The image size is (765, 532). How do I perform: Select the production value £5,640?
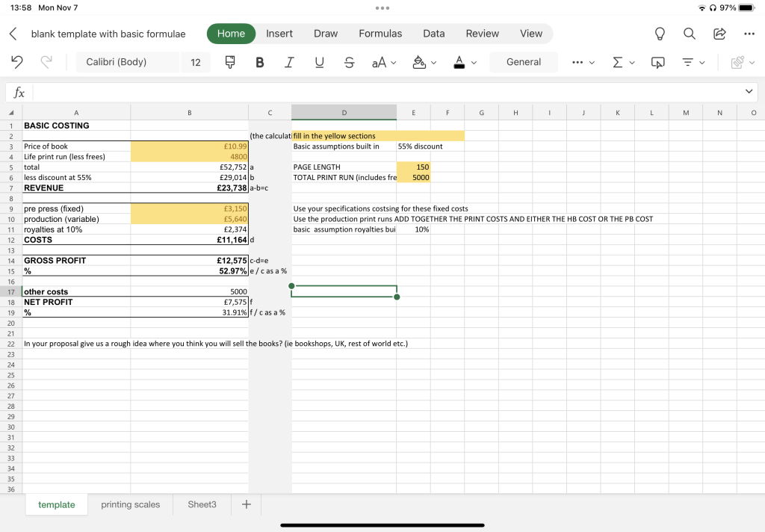pyautogui.click(x=190, y=219)
